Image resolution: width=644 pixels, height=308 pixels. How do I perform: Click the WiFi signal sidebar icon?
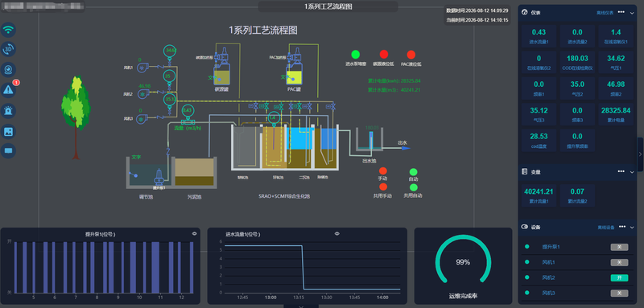click(8, 30)
